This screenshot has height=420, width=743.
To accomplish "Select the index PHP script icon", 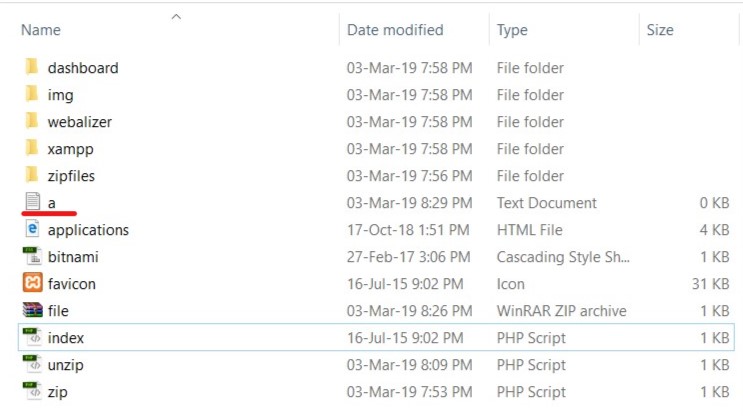I will pos(31,338).
